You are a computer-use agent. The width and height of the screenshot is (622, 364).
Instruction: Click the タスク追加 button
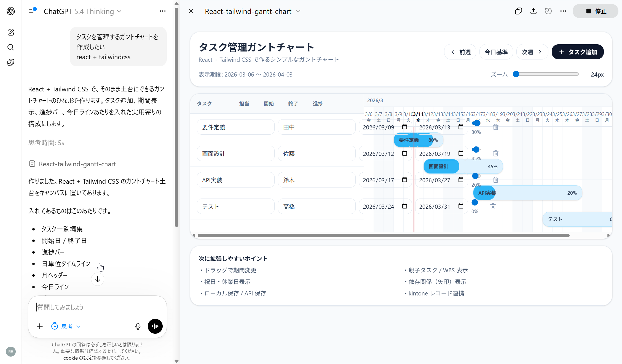[x=578, y=52]
